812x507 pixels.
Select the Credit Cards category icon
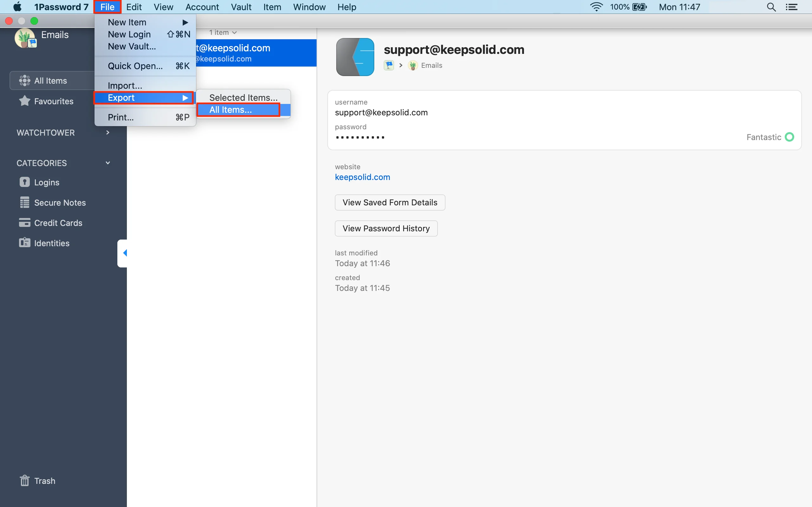click(x=24, y=223)
